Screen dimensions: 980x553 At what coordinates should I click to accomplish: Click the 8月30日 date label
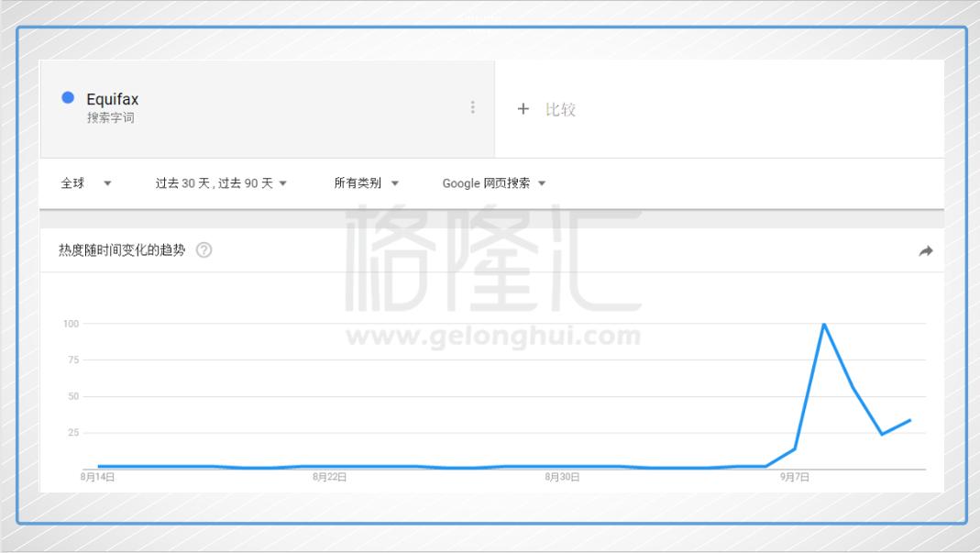562,477
